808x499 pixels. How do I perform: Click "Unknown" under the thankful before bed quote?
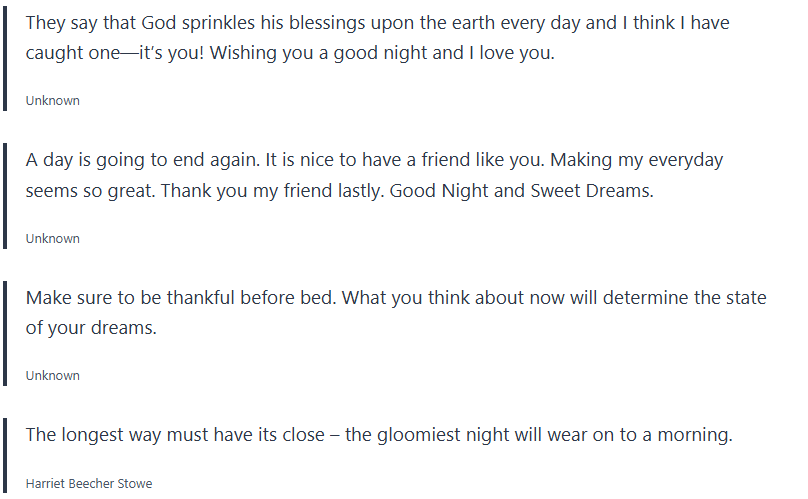coord(53,376)
